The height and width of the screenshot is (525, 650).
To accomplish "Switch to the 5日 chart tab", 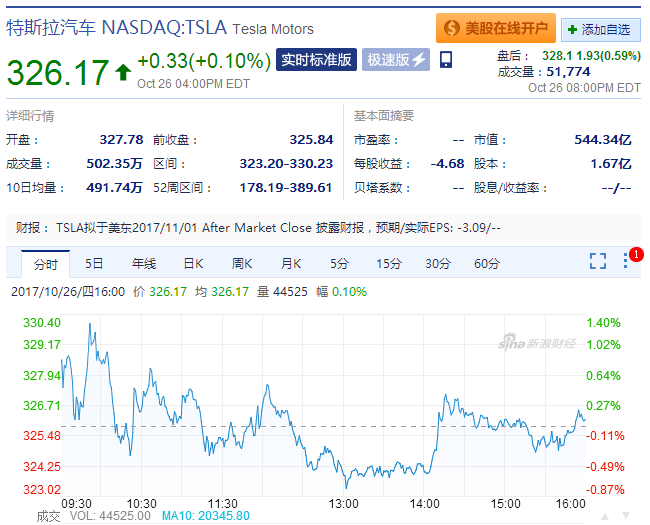I will point(94,264).
